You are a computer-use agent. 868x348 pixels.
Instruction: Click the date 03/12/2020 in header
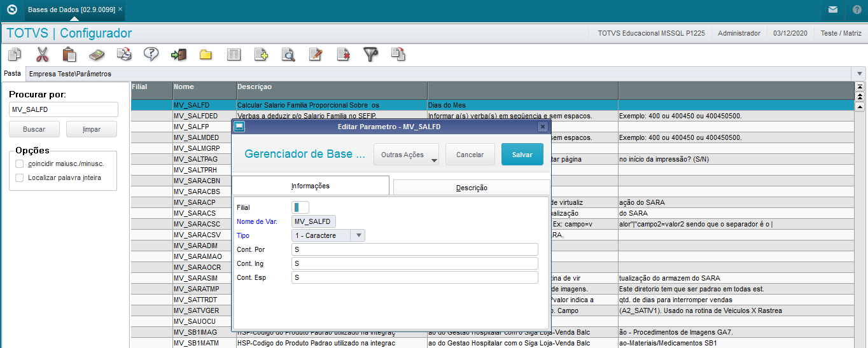790,33
